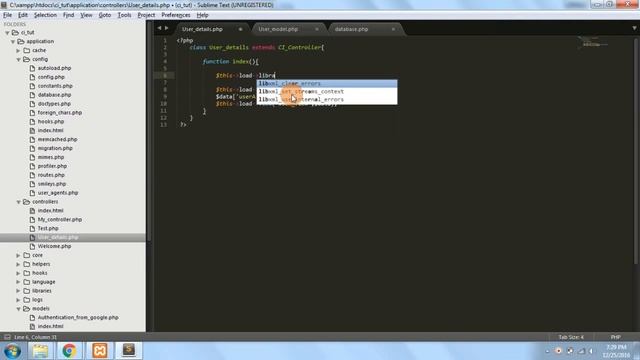The height and width of the screenshot is (360, 640).
Task: Collapse the application folder
Action: (13, 42)
